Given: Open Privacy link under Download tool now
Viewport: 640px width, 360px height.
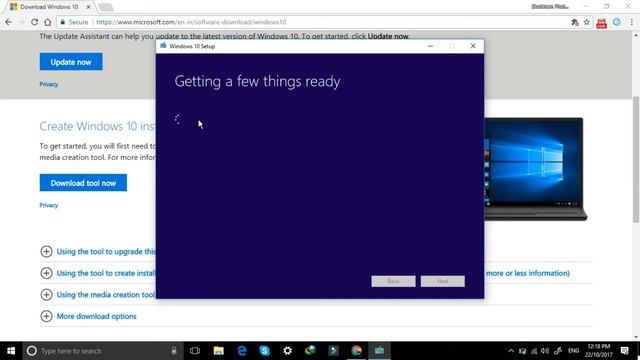Looking at the screenshot, I should point(49,205).
